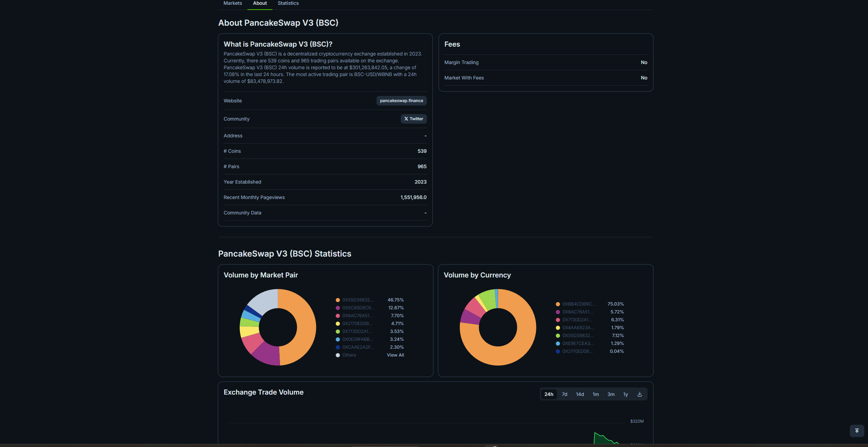
Task: Toggle 0X55D39832 orange legend in Market Pair
Action: pyautogui.click(x=337, y=300)
